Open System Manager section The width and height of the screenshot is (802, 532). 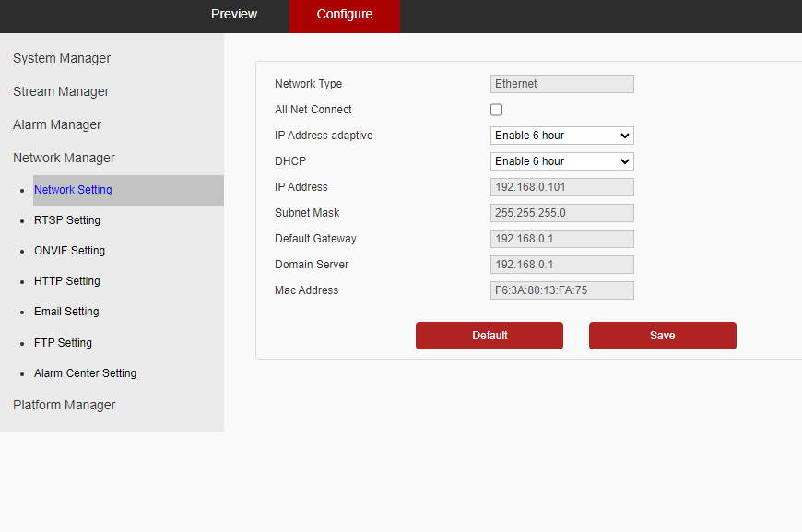click(62, 58)
